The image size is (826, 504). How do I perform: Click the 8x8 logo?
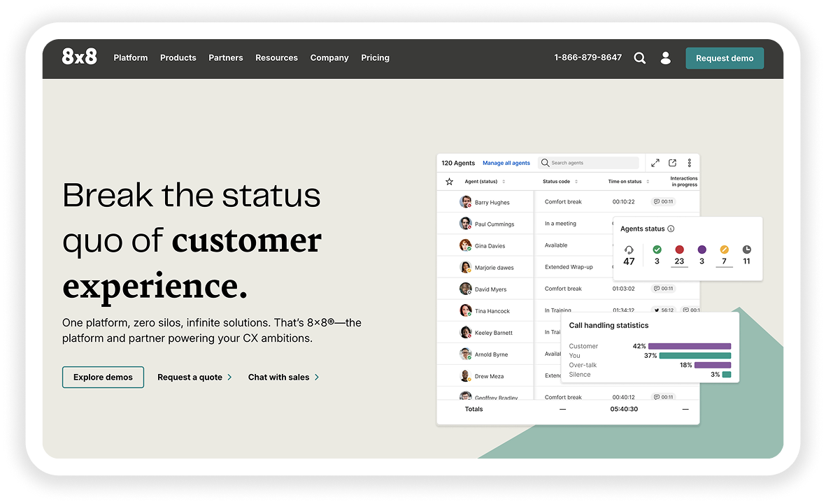79,57
